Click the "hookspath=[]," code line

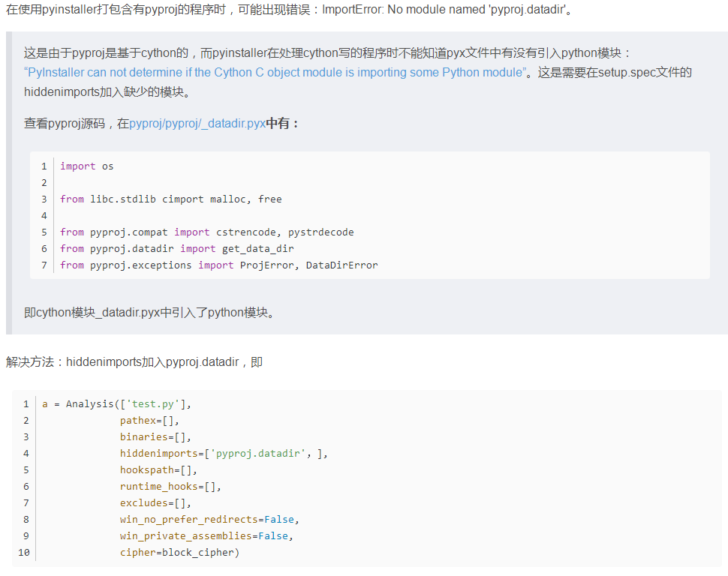tap(159, 470)
